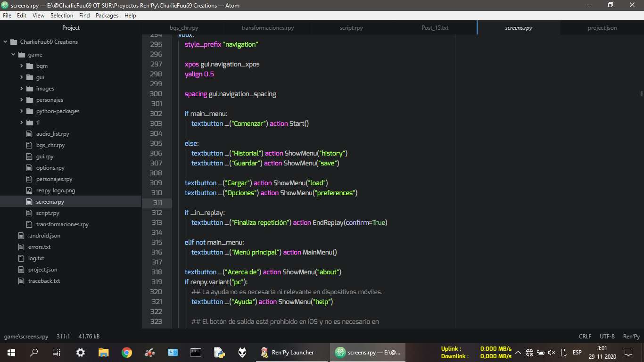Open the Task View taskbar icon
The width and height of the screenshot is (644, 362).
(x=57, y=352)
